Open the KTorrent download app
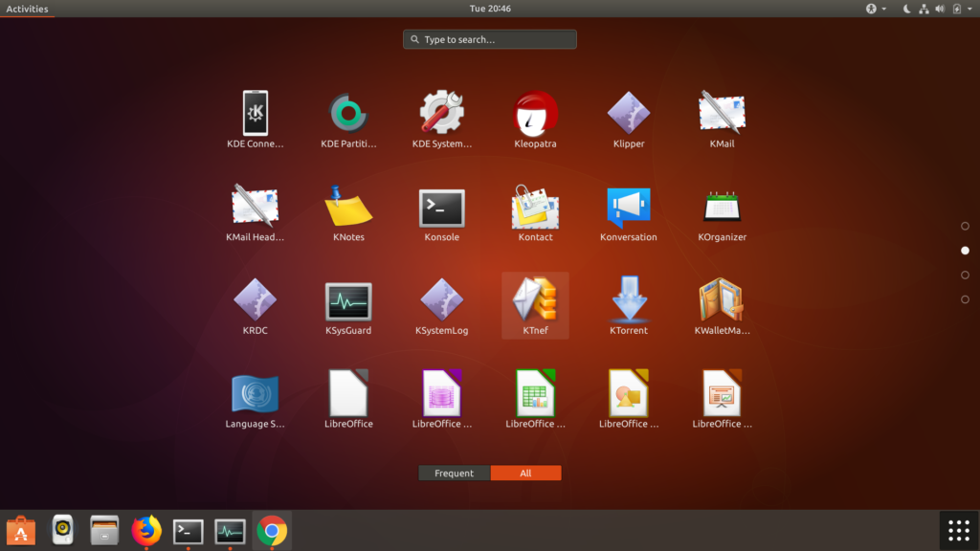Image resolution: width=980 pixels, height=551 pixels. click(629, 305)
